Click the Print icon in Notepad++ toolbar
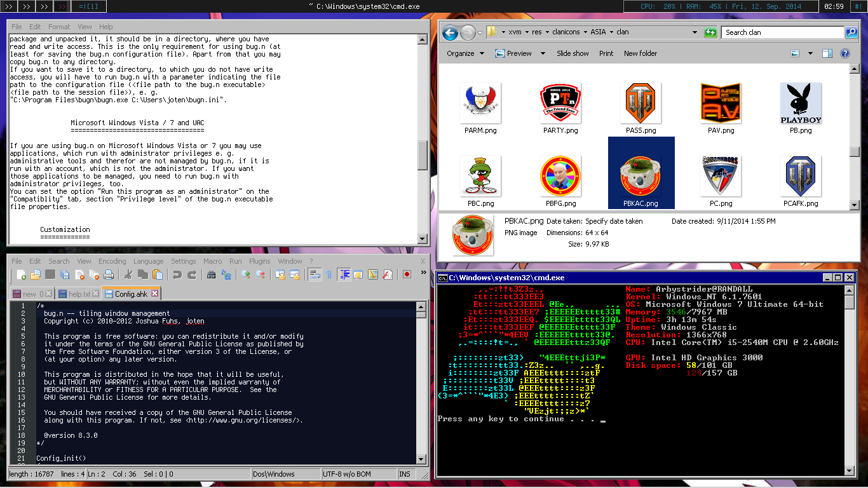The width and height of the screenshot is (868, 488). (x=109, y=274)
